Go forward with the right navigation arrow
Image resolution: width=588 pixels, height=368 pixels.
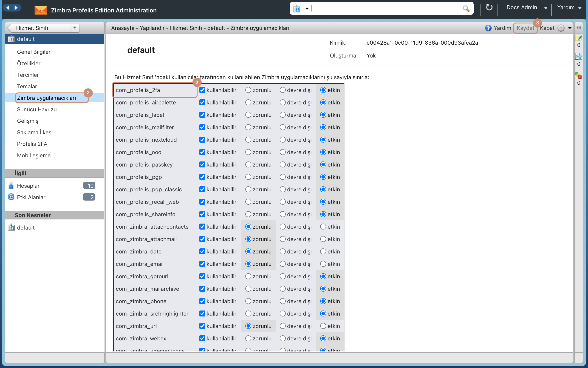pyautogui.click(x=16, y=8)
